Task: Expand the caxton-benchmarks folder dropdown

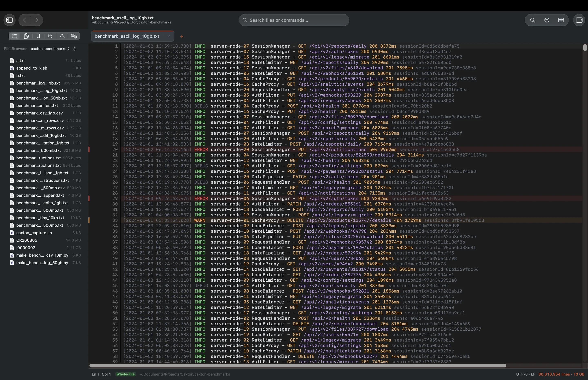Action: click(x=50, y=49)
